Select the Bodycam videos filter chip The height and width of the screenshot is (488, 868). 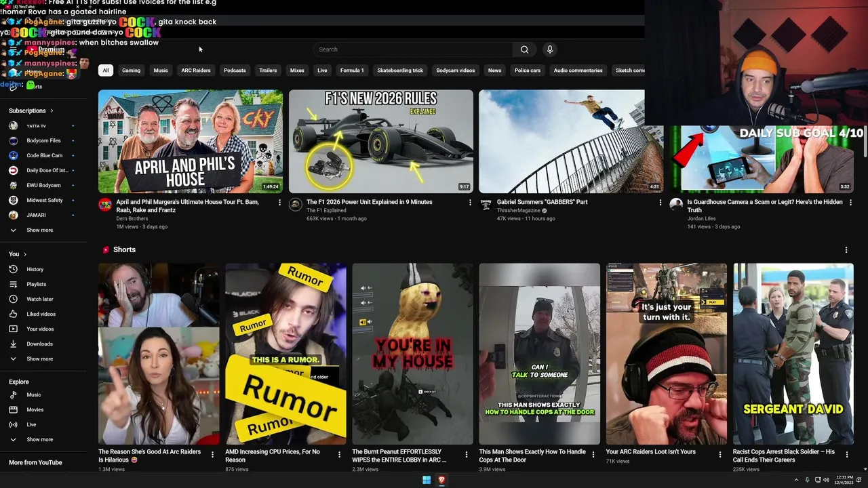click(456, 70)
